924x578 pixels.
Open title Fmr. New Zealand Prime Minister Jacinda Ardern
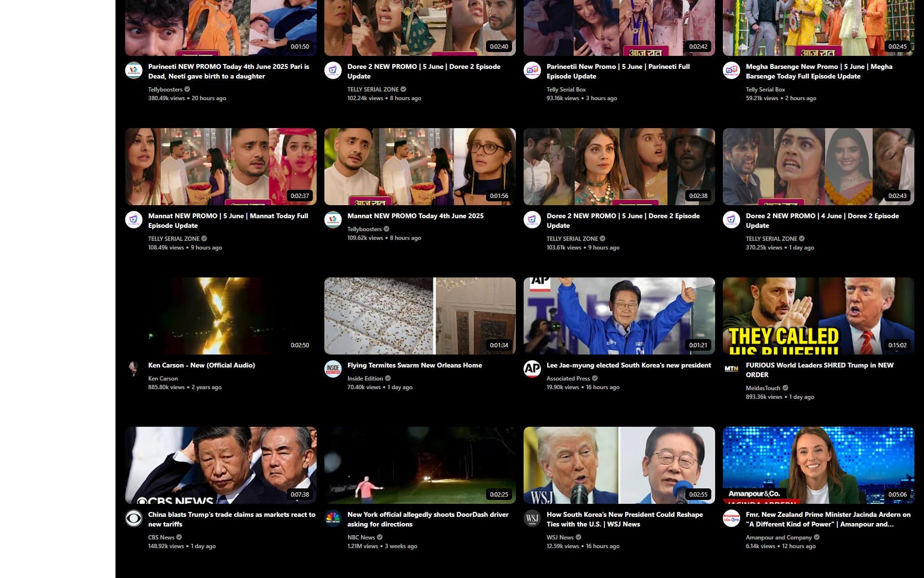pyautogui.click(x=828, y=519)
